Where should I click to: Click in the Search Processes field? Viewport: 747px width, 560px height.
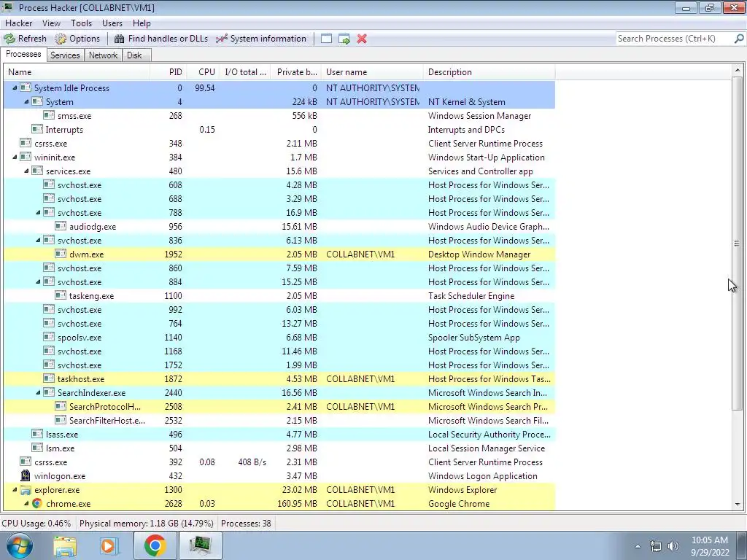coord(674,39)
